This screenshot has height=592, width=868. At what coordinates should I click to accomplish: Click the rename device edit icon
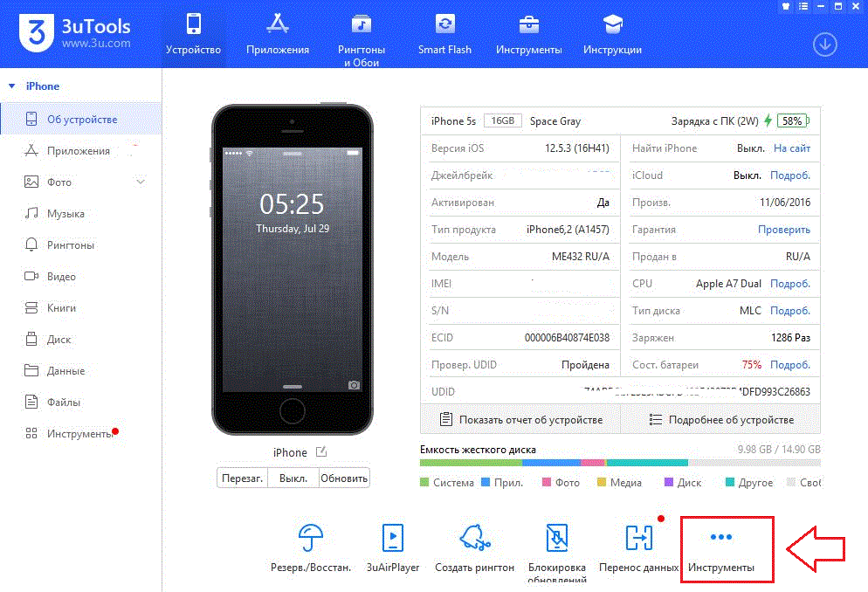coord(321,452)
